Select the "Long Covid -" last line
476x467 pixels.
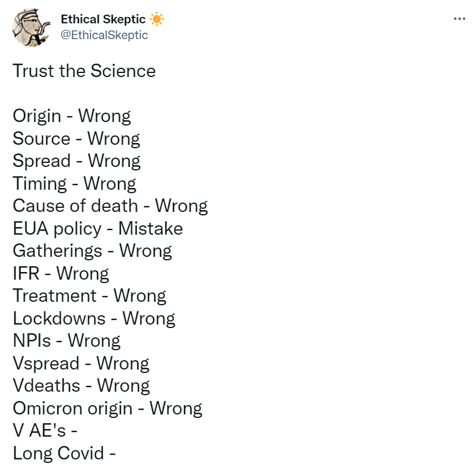[64, 453]
